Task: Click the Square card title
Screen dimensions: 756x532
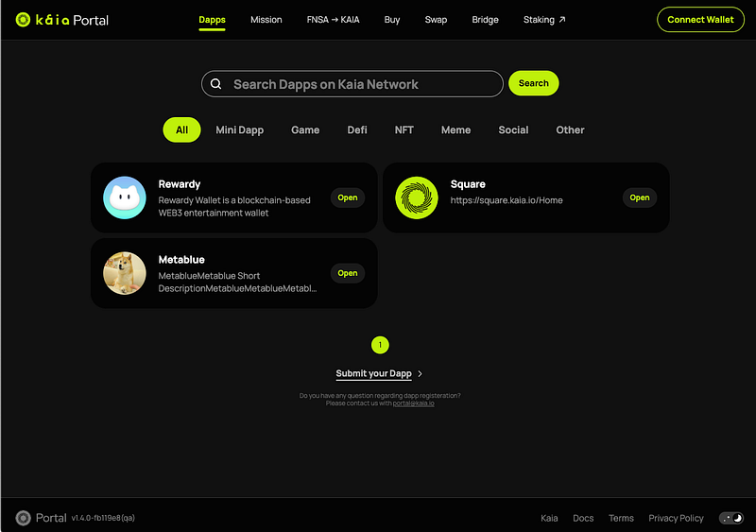Action: click(x=468, y=184)
